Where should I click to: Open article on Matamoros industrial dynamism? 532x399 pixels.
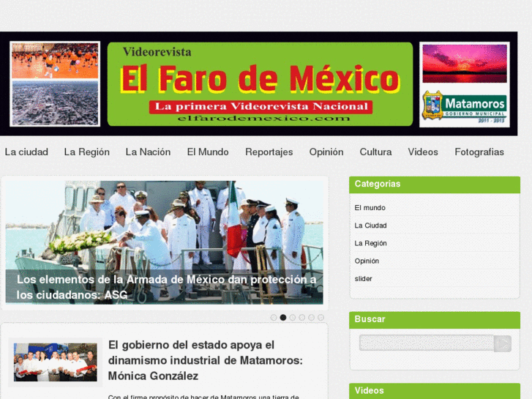click(206, 360)
